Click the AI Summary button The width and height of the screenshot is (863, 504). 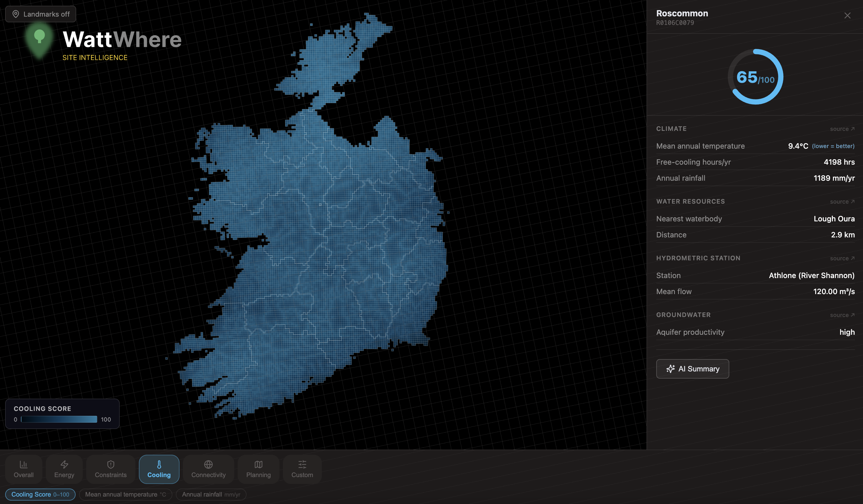692,369
